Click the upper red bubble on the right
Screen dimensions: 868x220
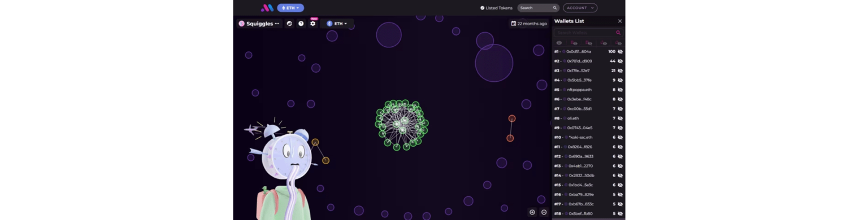coord(512,118)
